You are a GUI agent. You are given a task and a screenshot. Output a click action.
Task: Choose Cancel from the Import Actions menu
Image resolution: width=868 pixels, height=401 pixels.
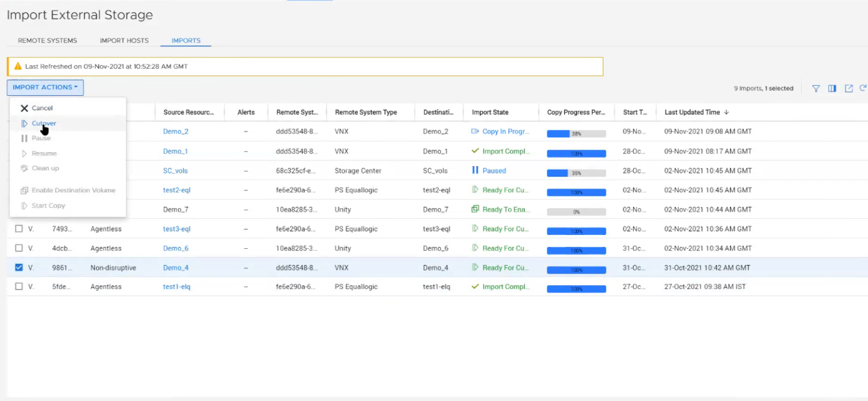pyautogui.click(x=68, y=108)
